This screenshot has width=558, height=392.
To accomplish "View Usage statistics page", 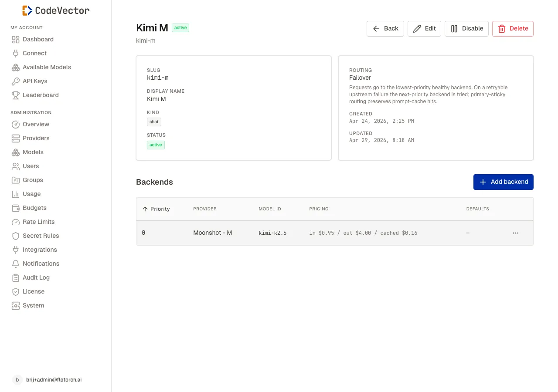I will click(x=31, y=194).
